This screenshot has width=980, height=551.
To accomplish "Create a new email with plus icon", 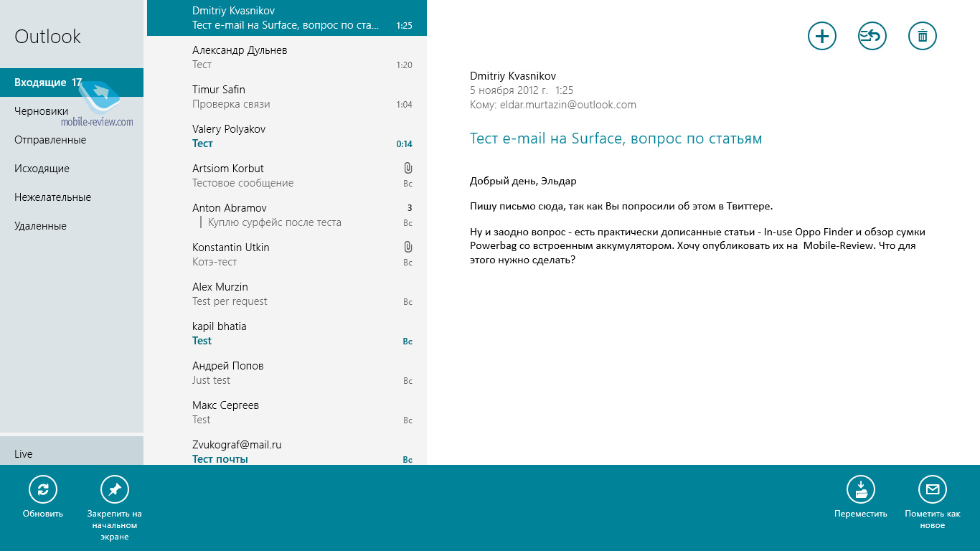I will 822,36.
